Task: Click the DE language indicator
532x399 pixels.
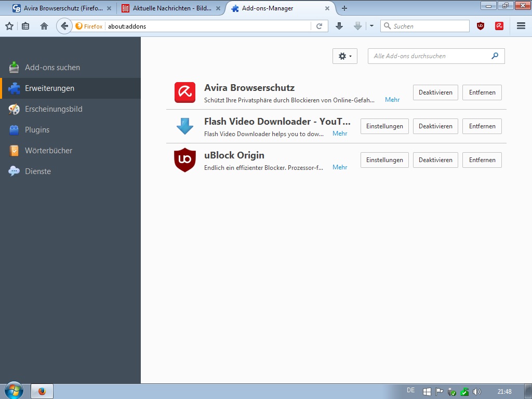Action: (x=410, y=390)
